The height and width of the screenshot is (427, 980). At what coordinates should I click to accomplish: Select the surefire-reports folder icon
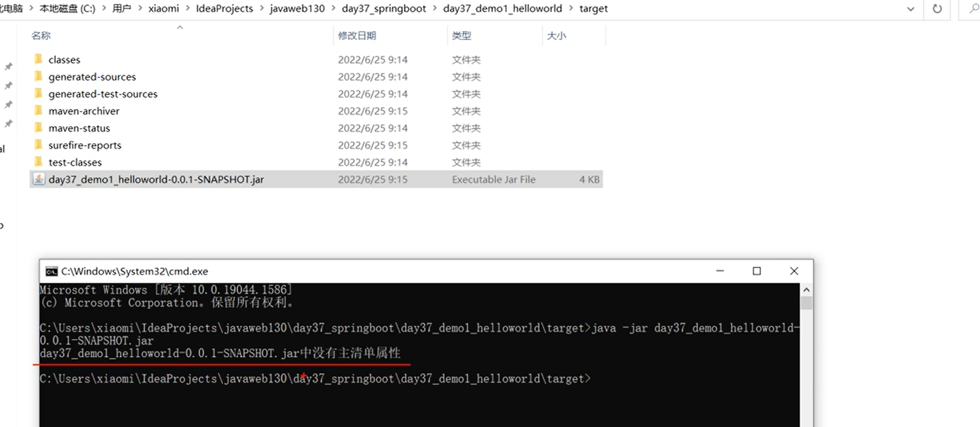38,145
